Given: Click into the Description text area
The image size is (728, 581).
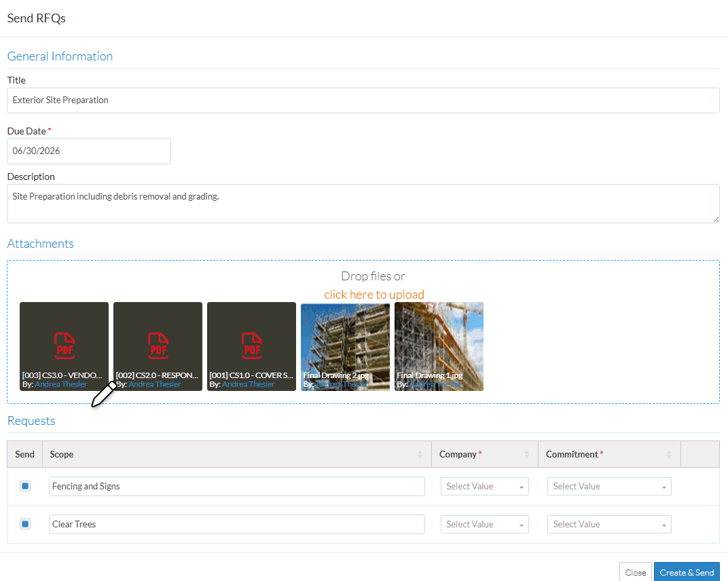Looking at the screenshot, I should (x=363, y=204).
